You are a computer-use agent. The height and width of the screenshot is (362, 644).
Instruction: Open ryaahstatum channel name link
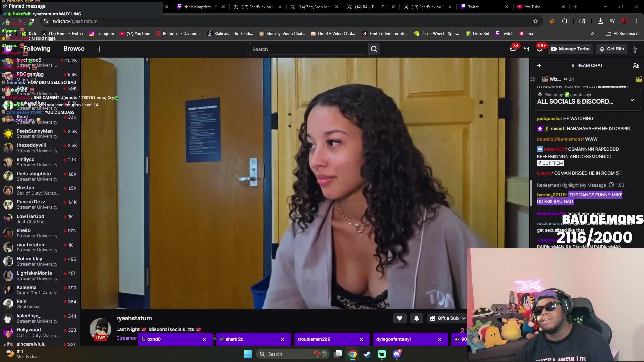pyautogui.click(x=134, y=318)
